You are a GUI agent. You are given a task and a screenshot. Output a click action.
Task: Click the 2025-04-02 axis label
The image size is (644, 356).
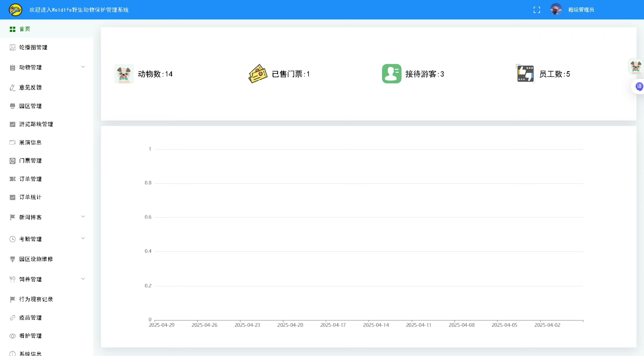pos(547,325)
